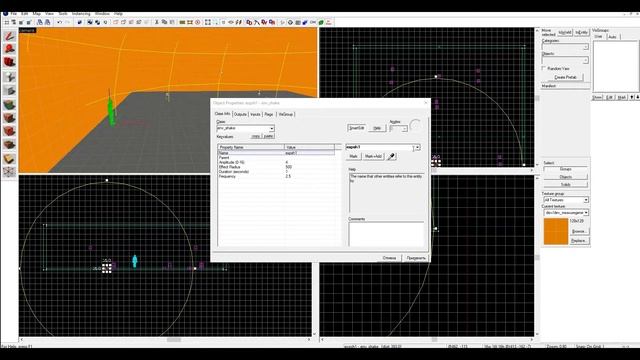Select the Clipping tool in left toolbar
This screenshot has width=640, height=360.
9,159
